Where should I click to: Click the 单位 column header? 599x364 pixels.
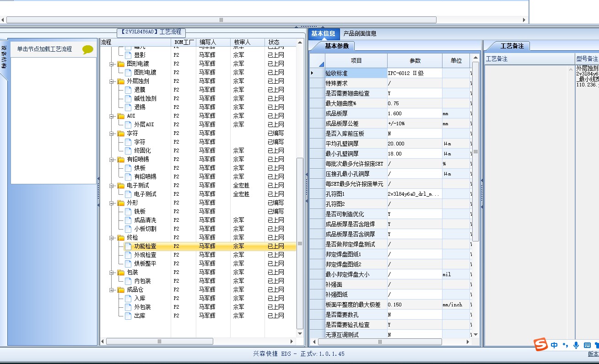[x=456, y=60]
